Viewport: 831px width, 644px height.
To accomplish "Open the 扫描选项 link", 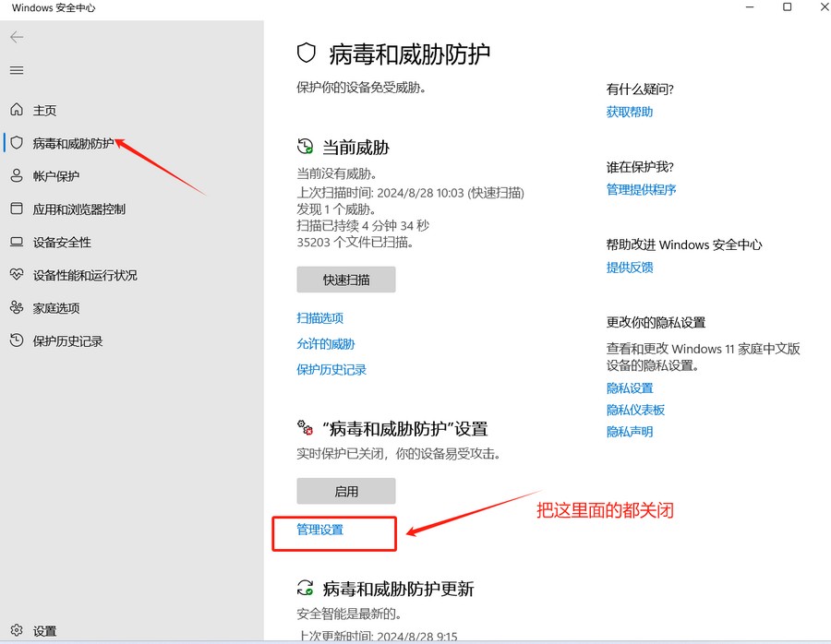I will (320, 317).
